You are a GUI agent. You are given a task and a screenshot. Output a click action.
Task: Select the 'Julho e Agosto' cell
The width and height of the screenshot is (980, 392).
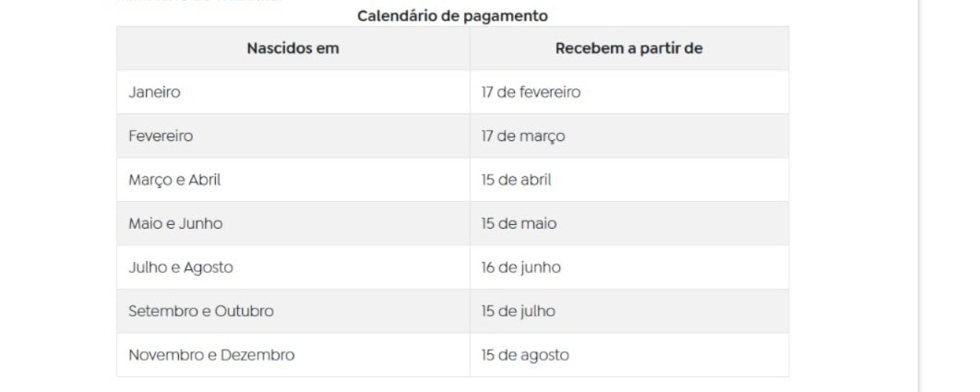click(x=293, y=267)
